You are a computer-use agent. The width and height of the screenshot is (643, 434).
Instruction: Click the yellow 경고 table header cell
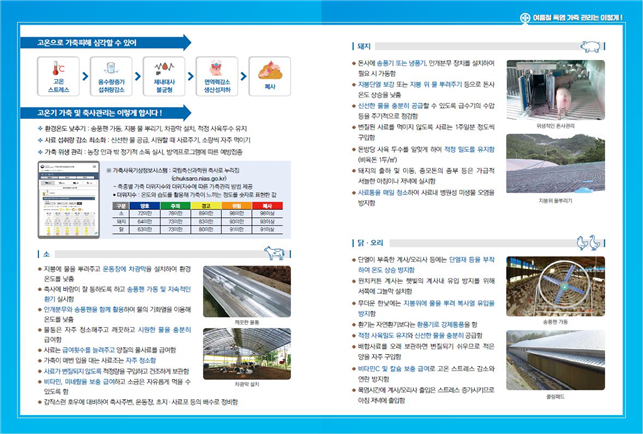point(206,206)
